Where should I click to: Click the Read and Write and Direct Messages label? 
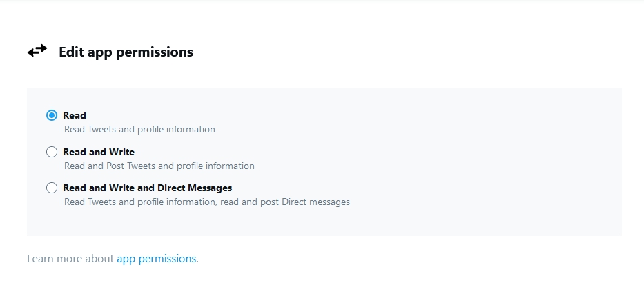click(147, 188)
